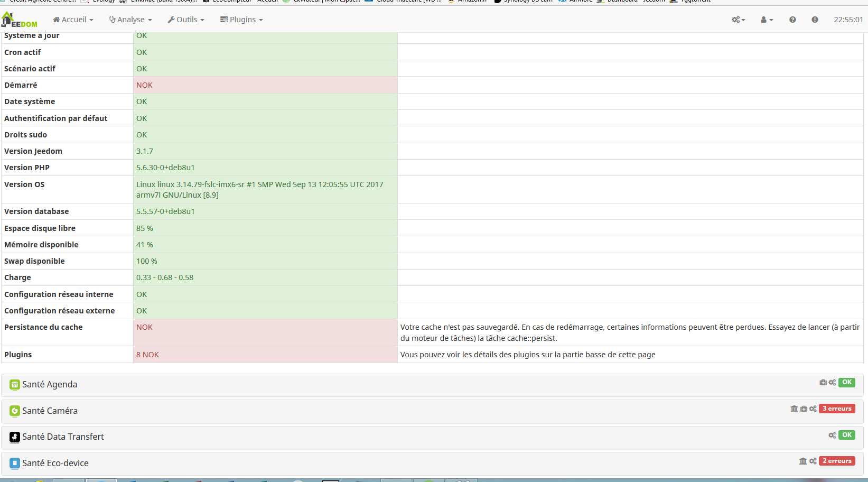Image resolution: width=868 pixels, height=482 pixels.
Task: Click the Agenda plugin icon
Action: pyautogui.click(x=15, y=385)
